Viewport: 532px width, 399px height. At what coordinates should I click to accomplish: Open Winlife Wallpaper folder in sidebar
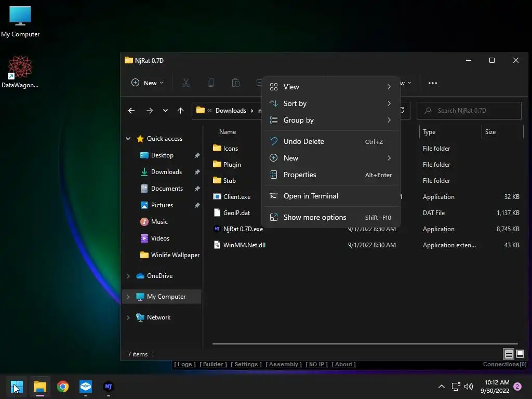[175, 255]
